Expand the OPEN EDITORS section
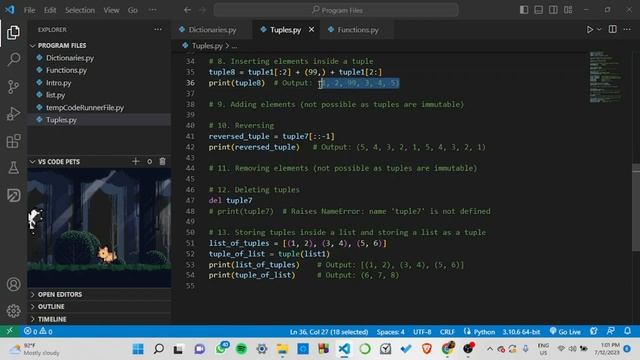The width and height of the screenshot is (640, 360). click(99, 294)
